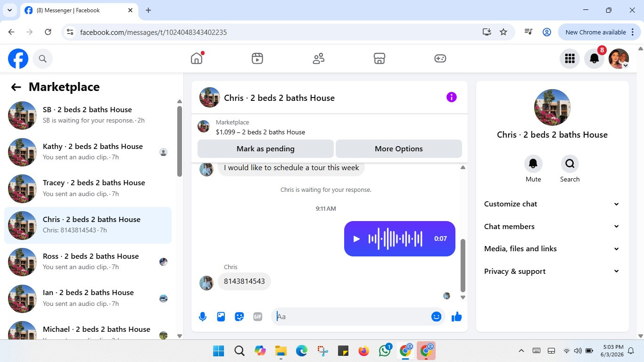Click the voice clip microphone icon

tap(203, 317)
